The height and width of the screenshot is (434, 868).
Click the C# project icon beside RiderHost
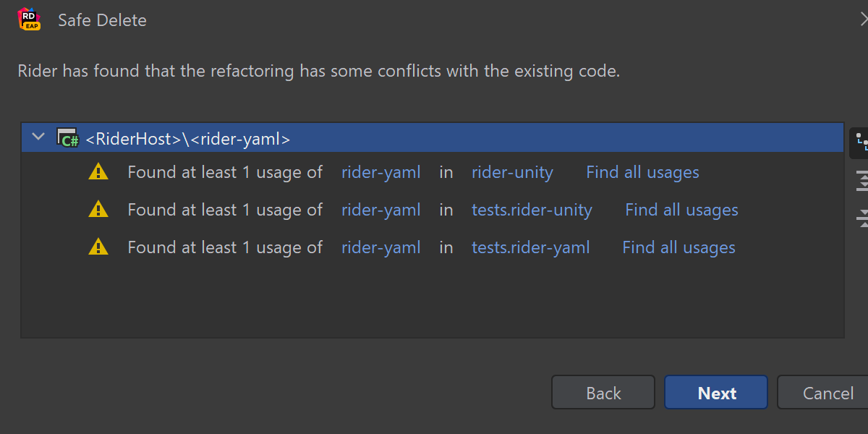68,138
